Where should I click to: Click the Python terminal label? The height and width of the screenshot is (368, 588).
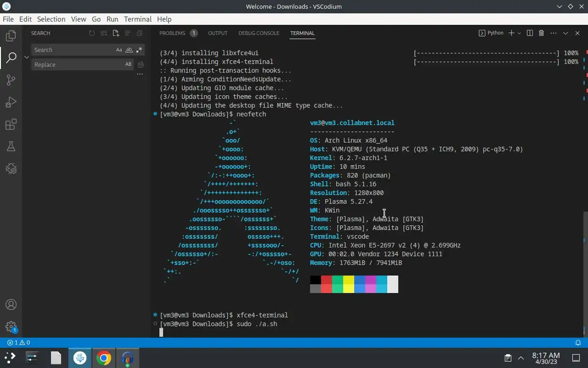click(x=491, y=33)
